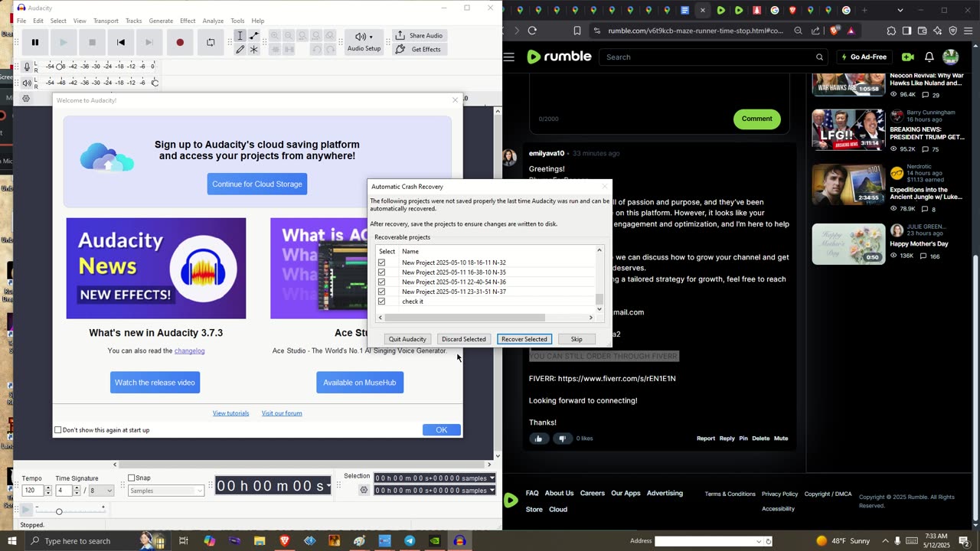Uncheck New Project 2025-05-11 23-31-51 N-37
The height and width of the screenshot is (551, 980).
tap(381, 292)
